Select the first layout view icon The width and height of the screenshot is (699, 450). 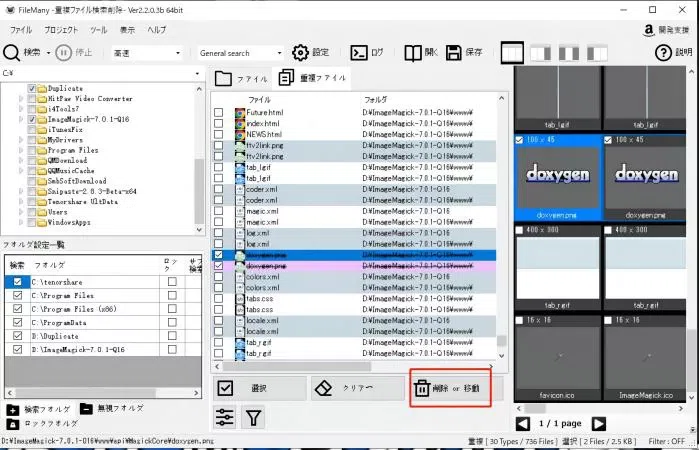512,53
